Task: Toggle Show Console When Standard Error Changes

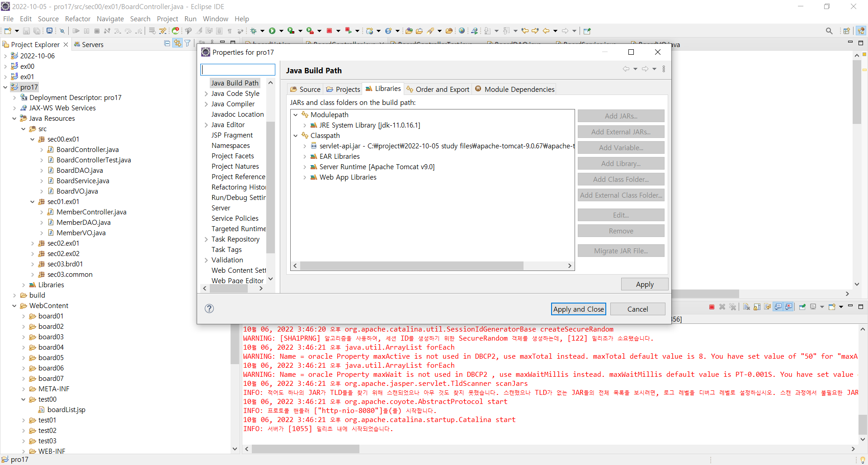Action: click(x=789, y=307)
